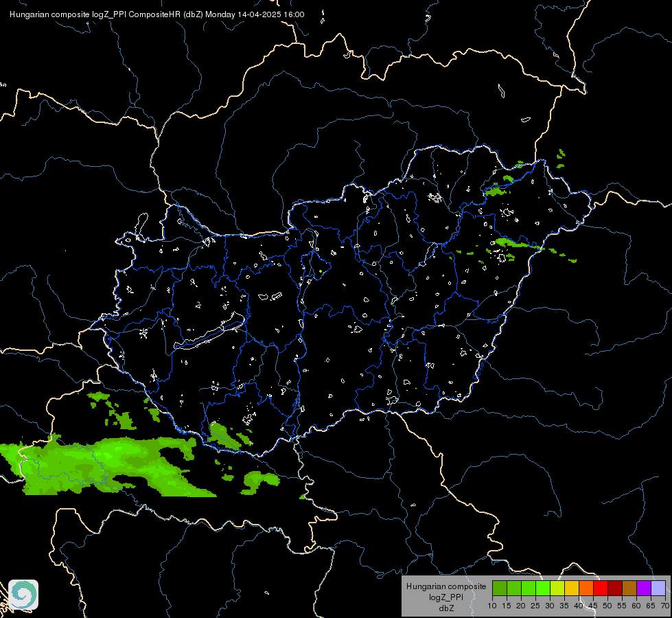Screen dimensions: 672x618
Task: Click the '65' legend tick value
Action: coord(651,606)
